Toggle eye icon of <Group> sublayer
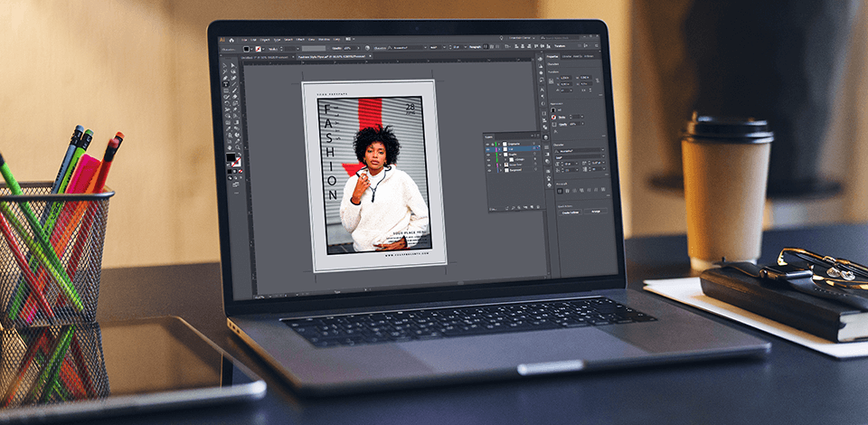868x425 pixels. tap(488, 160)
